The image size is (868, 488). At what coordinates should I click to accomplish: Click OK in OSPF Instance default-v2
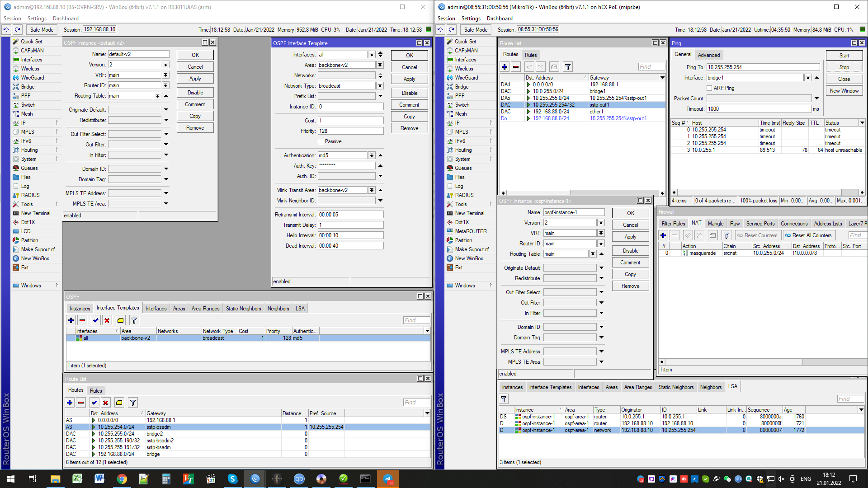(x=195, y=55)
